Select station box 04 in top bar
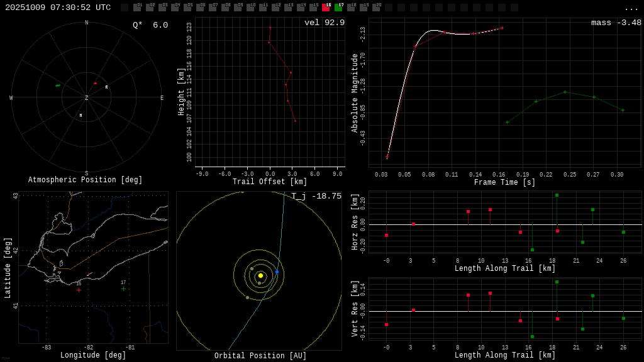This screenshot has height=362, width=644. [x=175, y=8]
